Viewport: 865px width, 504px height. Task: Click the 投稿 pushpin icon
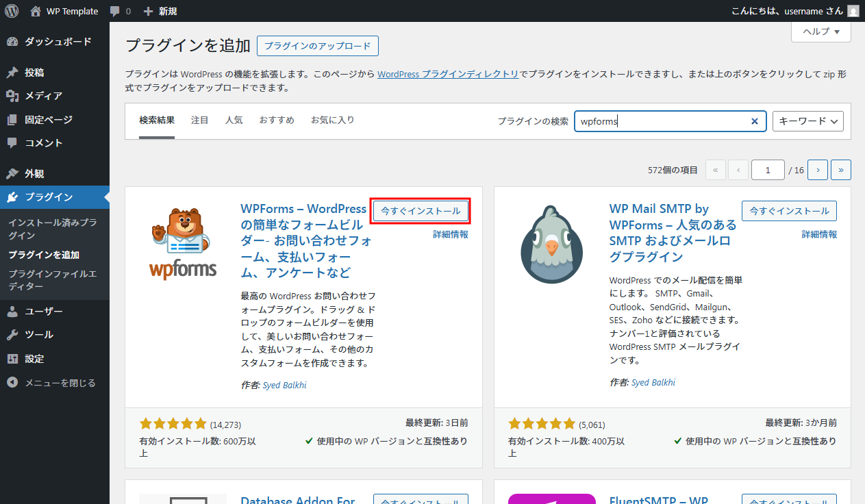click(x=12, y=73)
